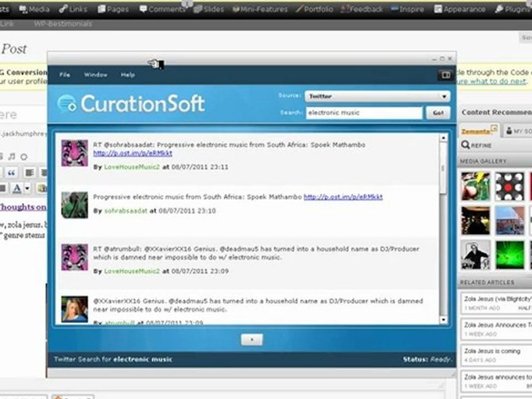Click the results list scroll-up arrow
Image resolution: width=532 pixels, height=399 pixels.
[443, 138]
